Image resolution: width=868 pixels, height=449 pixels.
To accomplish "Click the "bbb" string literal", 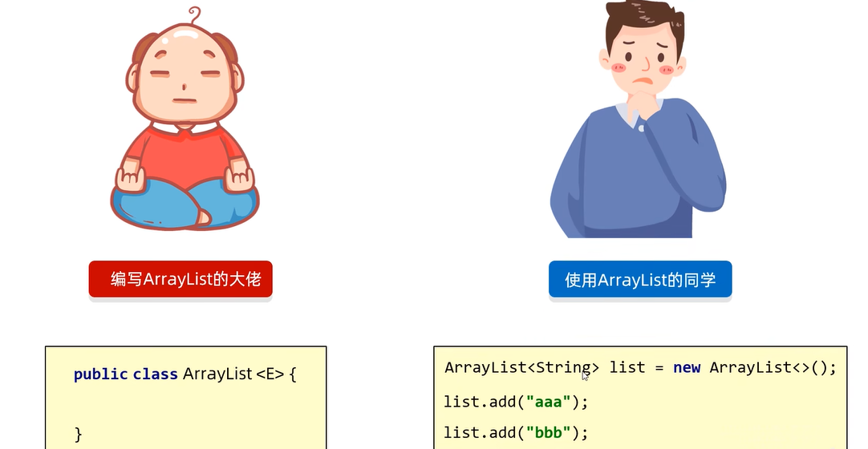I will pyautogui.click(x=548, y=432).
